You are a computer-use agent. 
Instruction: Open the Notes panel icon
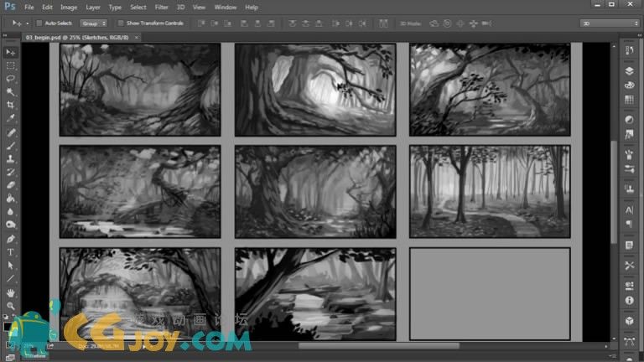tap(629, 245)
